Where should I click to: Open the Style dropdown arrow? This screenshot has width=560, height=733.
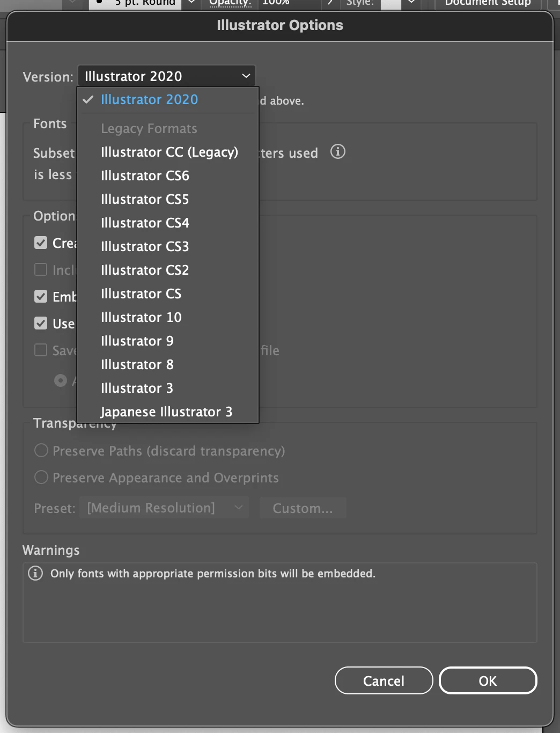pyautogui.click(x=411, y=3)
